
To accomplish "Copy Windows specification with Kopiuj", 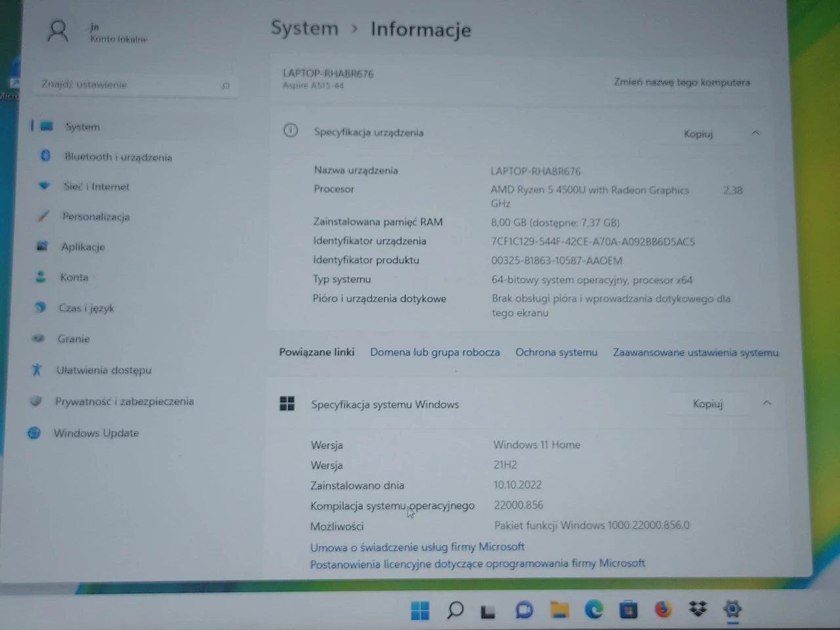I will 707,404.
